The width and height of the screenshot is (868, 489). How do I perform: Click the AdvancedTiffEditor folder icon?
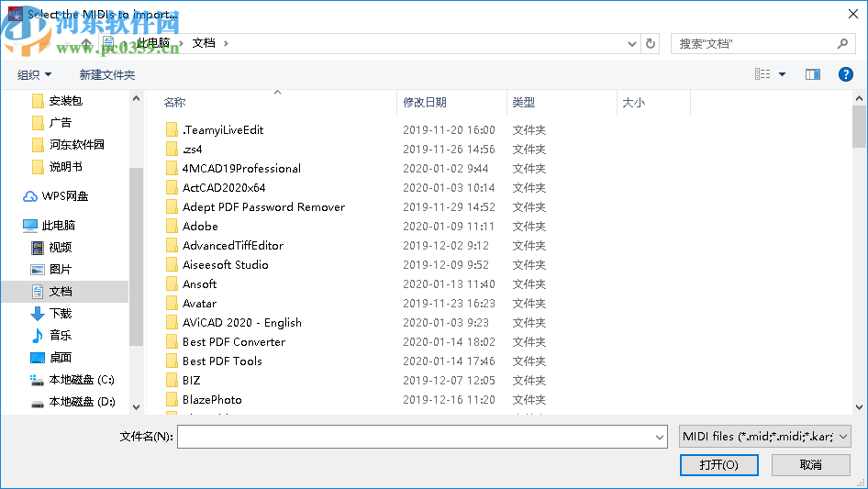172,246
